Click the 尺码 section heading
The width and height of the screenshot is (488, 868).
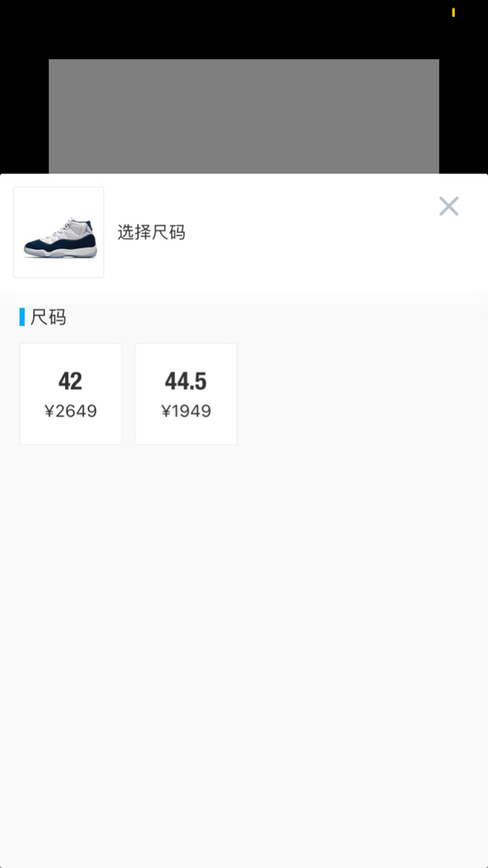pyautogui.click(x=48, y=317)
